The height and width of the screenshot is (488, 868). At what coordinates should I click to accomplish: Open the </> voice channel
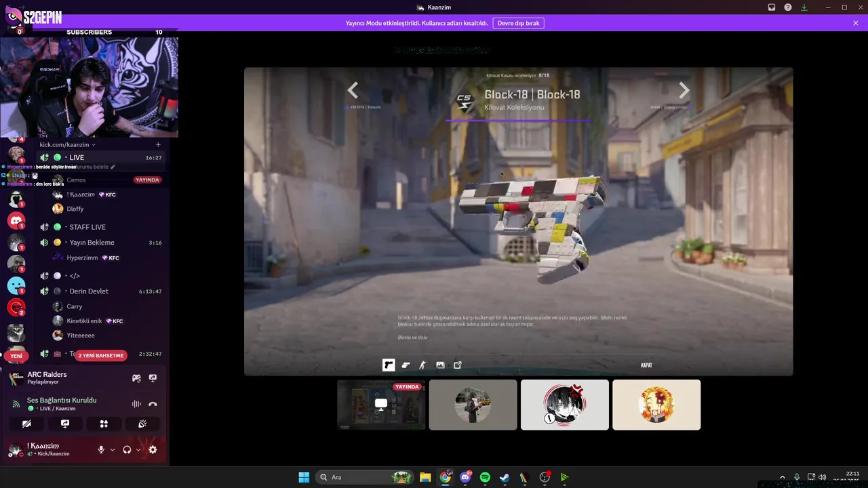(101, 276)
